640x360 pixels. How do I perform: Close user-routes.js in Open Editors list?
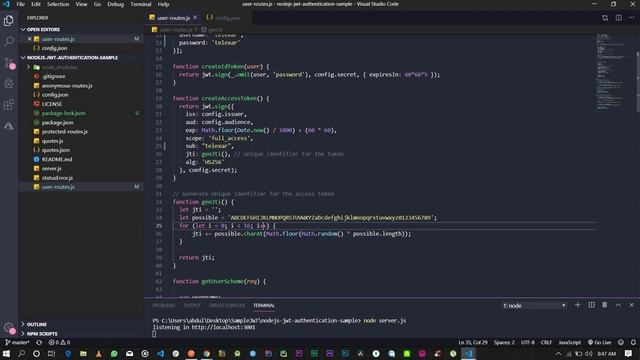click(29, 39)
